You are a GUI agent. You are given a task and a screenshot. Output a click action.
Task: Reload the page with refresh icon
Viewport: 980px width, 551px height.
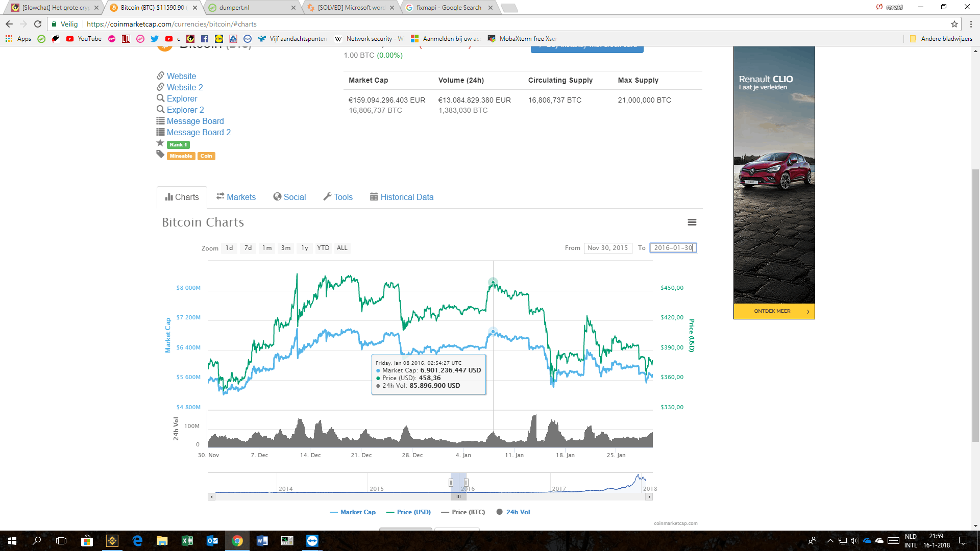coord(38,24)
